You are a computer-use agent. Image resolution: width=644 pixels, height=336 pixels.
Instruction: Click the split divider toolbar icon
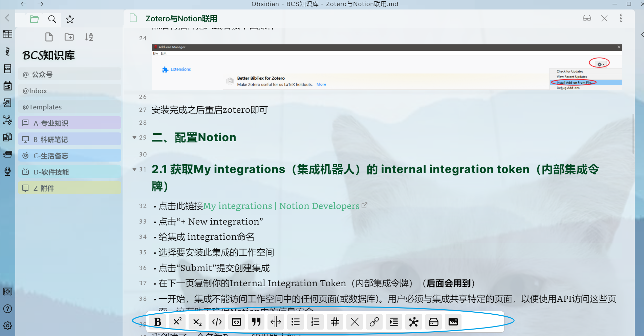point(276,322)
